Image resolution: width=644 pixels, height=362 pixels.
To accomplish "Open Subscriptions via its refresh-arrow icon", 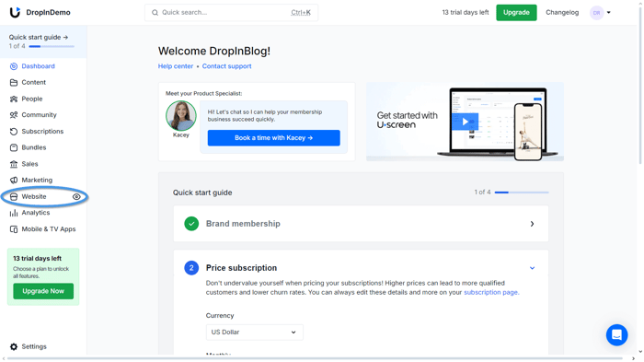I will click(14, 131).
